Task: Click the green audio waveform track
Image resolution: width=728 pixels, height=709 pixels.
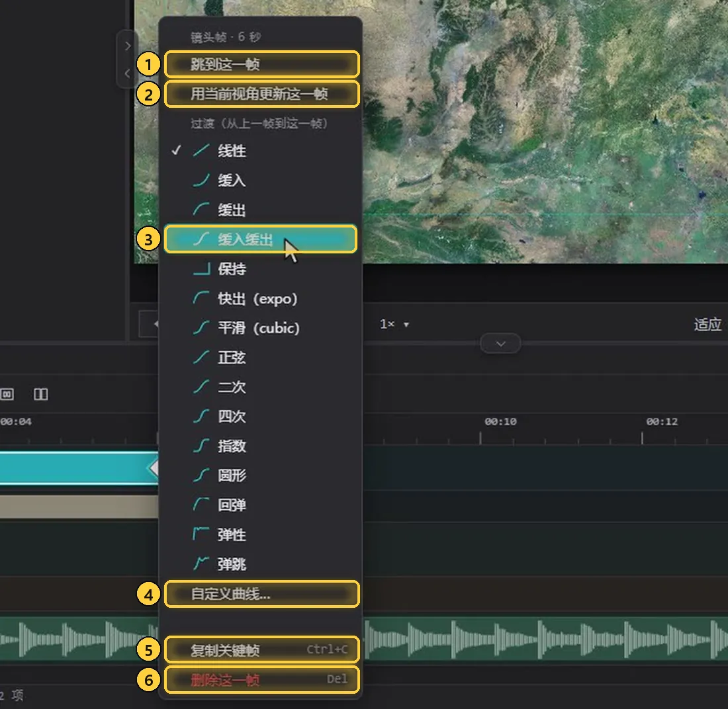Action: point(545,639)
